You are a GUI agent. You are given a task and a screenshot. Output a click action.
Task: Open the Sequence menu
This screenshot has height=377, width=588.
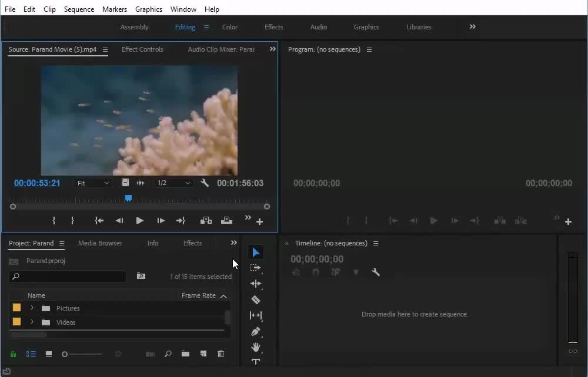tap(79, 9)
